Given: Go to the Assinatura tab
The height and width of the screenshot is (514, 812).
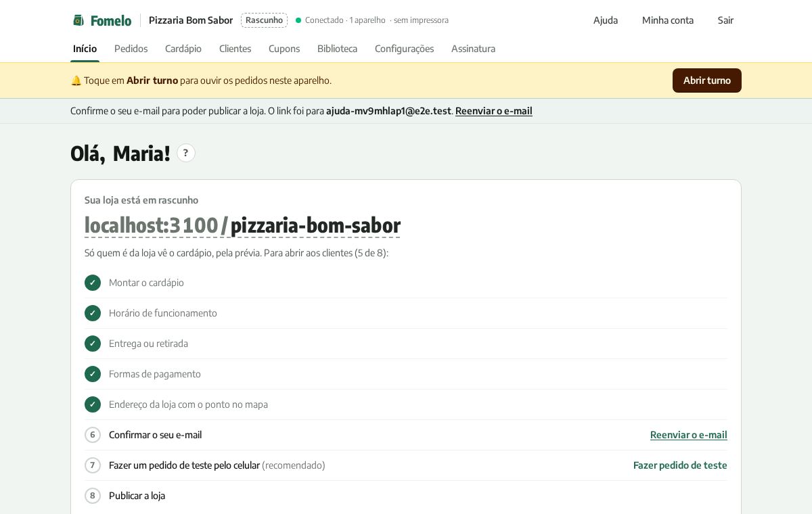Looking at the screenshot, I should tap(473, 49).
